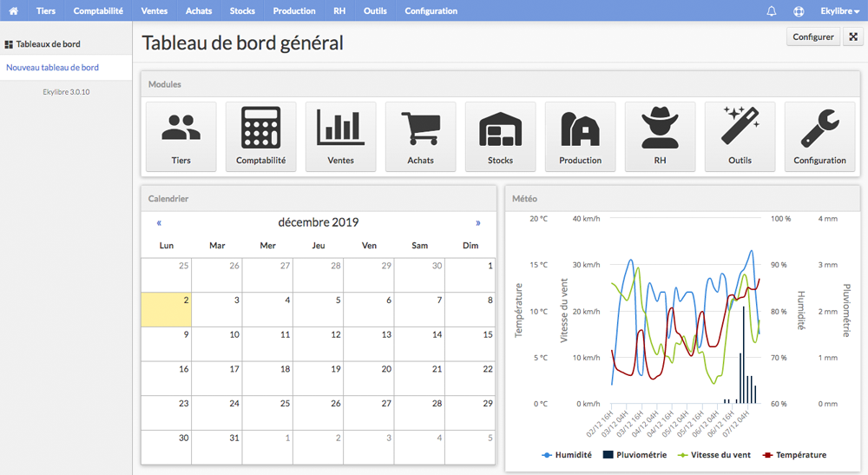868x475 pixels.
Task: Select December 21 in the calendar
Action: coord(419,378)
